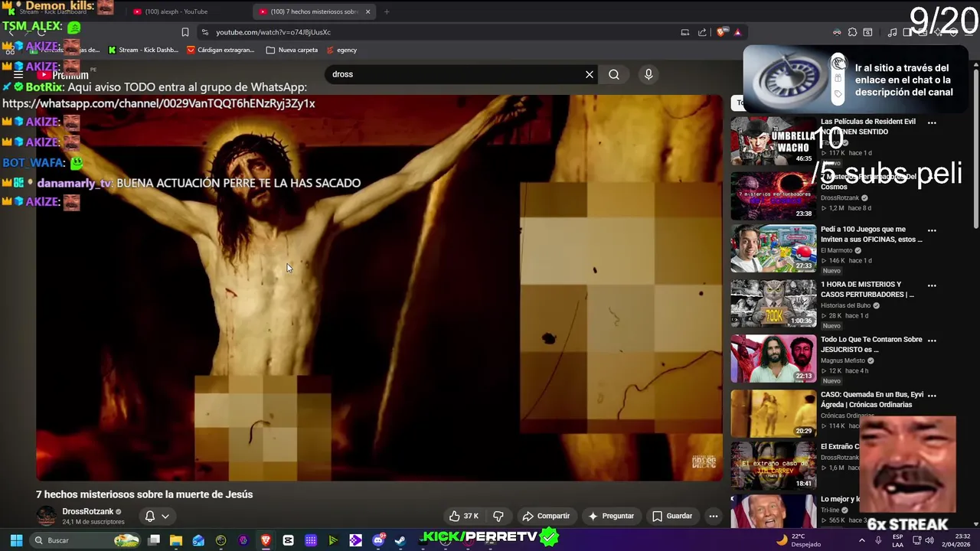980x551 pixels.
Task: Open the Brave browser taskbar icon
Action: [266, 540]
